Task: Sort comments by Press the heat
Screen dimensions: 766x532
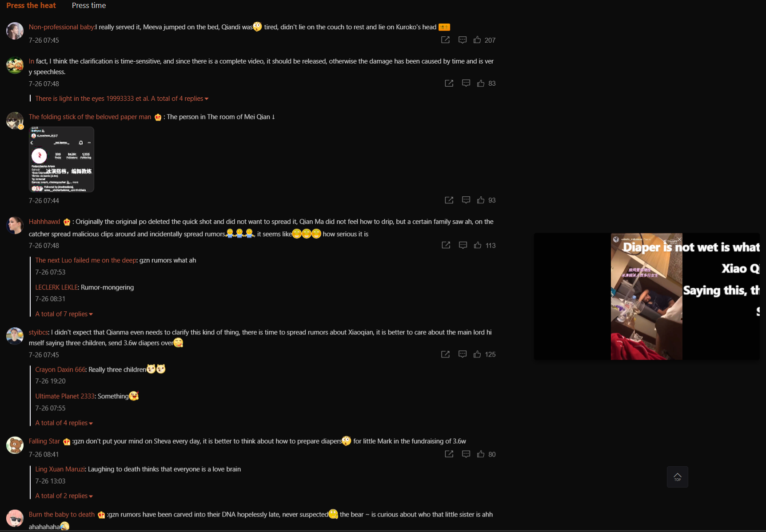Action: point(31,5)
